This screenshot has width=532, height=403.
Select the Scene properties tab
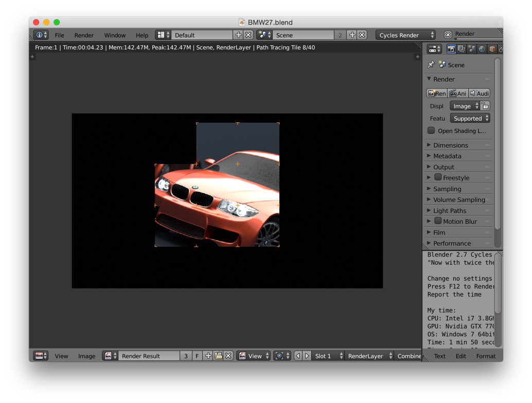tap(472, 49)
